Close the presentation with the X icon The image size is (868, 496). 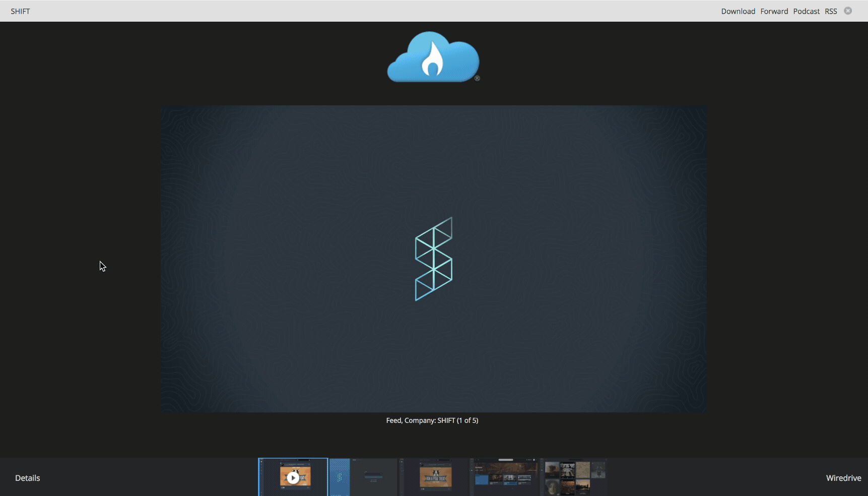(x=848, y=11)
